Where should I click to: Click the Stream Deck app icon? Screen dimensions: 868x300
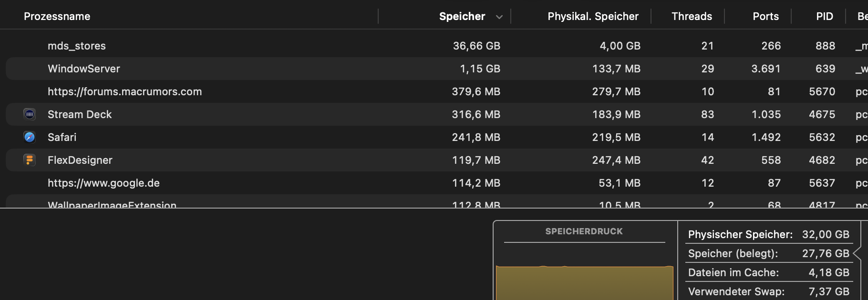(x=30, y=114)
